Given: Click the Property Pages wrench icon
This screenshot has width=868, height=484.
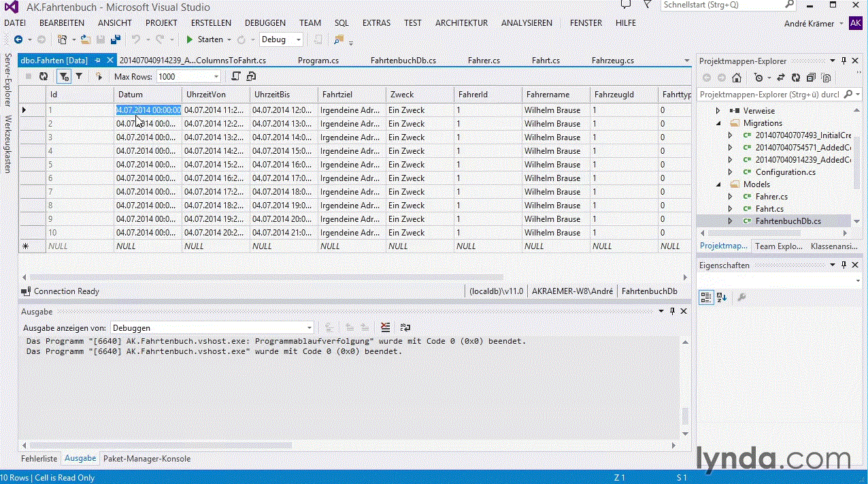Looking at the screenshot, I should [741, 297].
